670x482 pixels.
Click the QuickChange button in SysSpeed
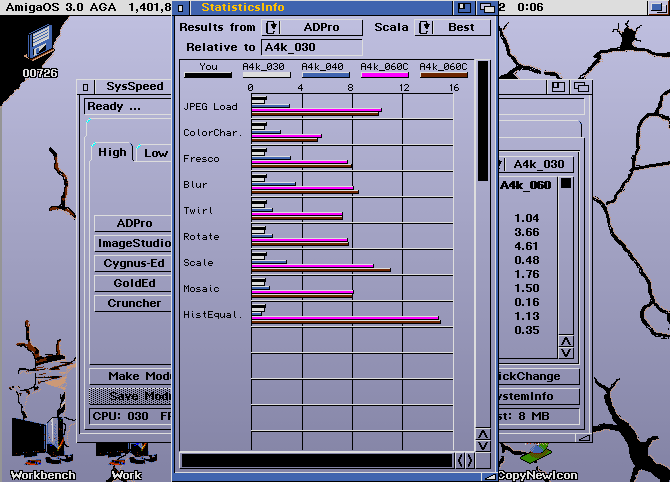[539, 376]
